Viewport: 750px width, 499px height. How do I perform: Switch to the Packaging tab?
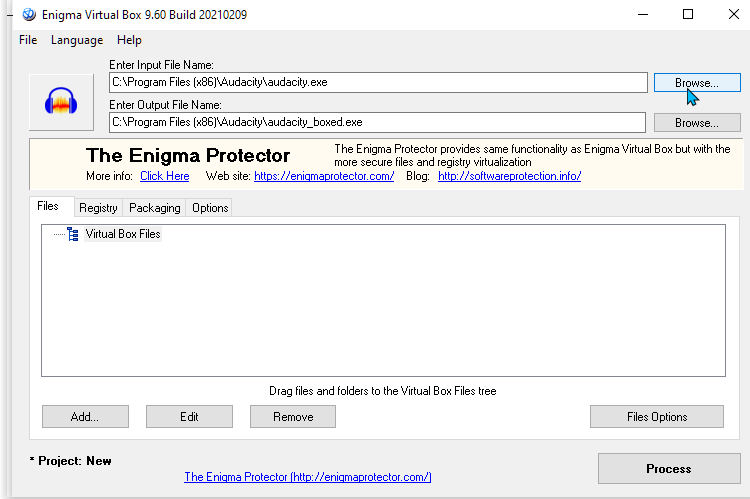pyautogui.click(x=154, y=208)
